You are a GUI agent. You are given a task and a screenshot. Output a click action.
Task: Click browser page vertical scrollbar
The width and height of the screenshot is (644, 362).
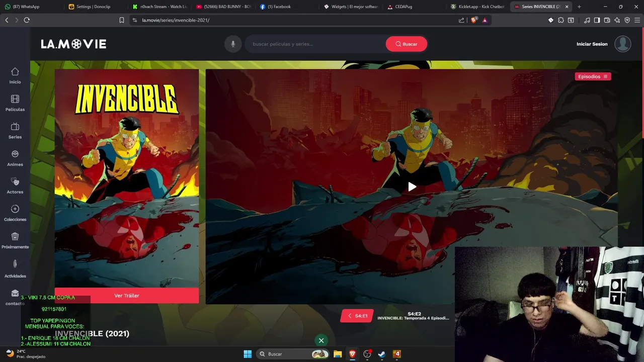coord(642,83)
